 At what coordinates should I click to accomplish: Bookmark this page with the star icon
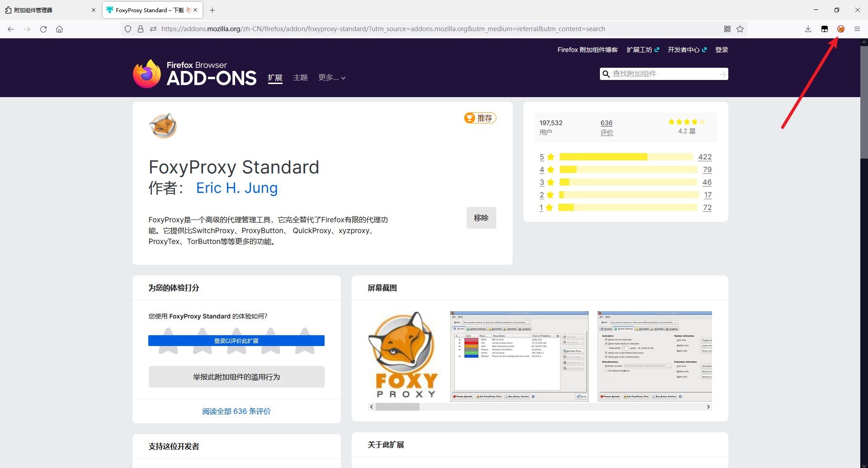pyautogui.click(x=740, y=29)
